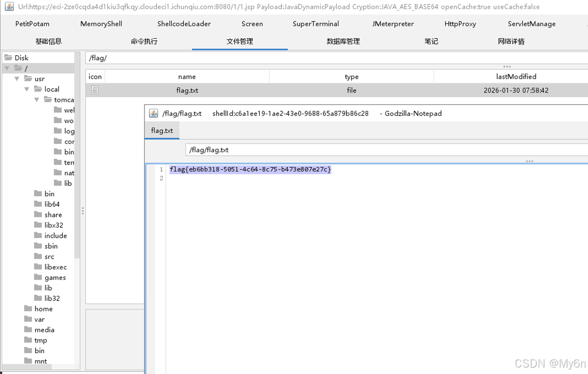This screenshot has height=374, width=588.
Task: Click the games folder icon
Action: point(38,277)
